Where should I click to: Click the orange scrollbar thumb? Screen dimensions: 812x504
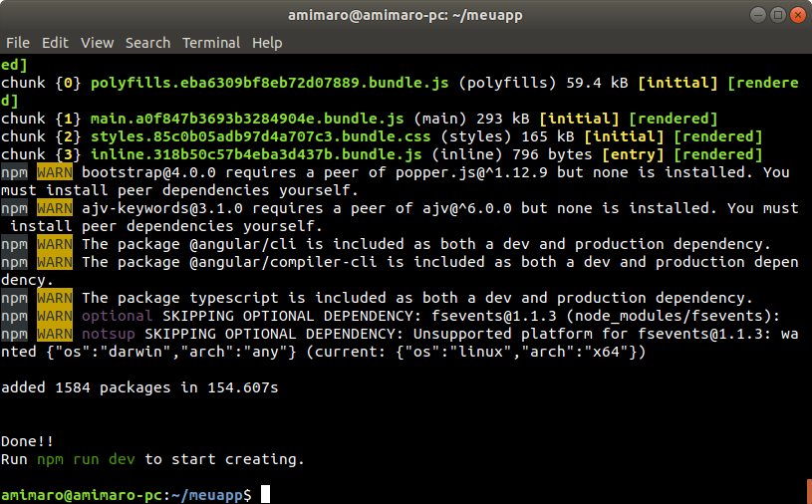(x=808, y=491)
